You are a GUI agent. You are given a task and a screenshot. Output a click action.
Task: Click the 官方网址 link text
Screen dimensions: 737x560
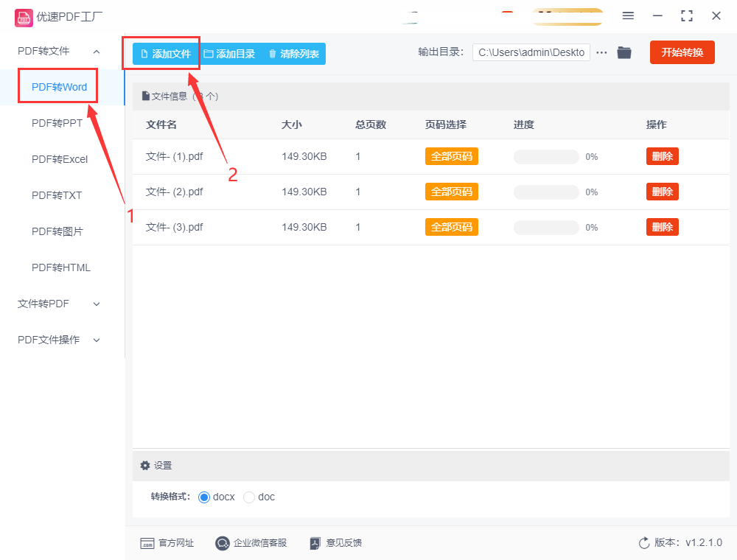pyautogui.click(x=176, y=543)
